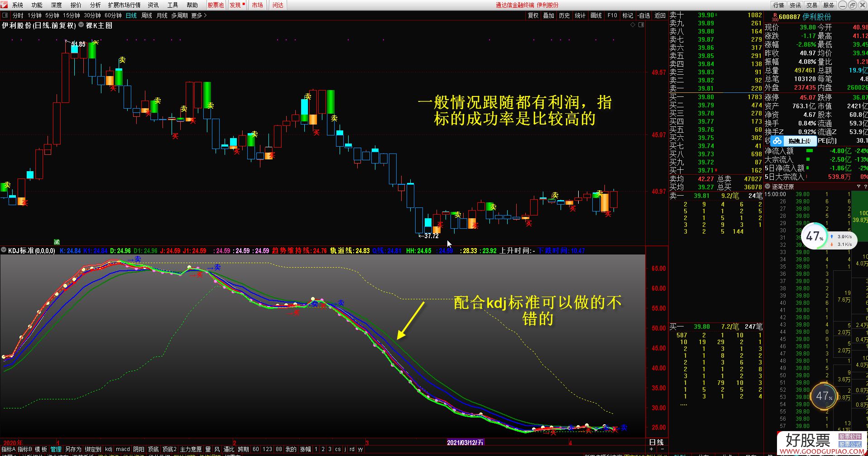Image resolution: width=868 pixels, height=456 pixels.
Task: Click the stock code 600887 伊利股份
Action: coord(805,17)
